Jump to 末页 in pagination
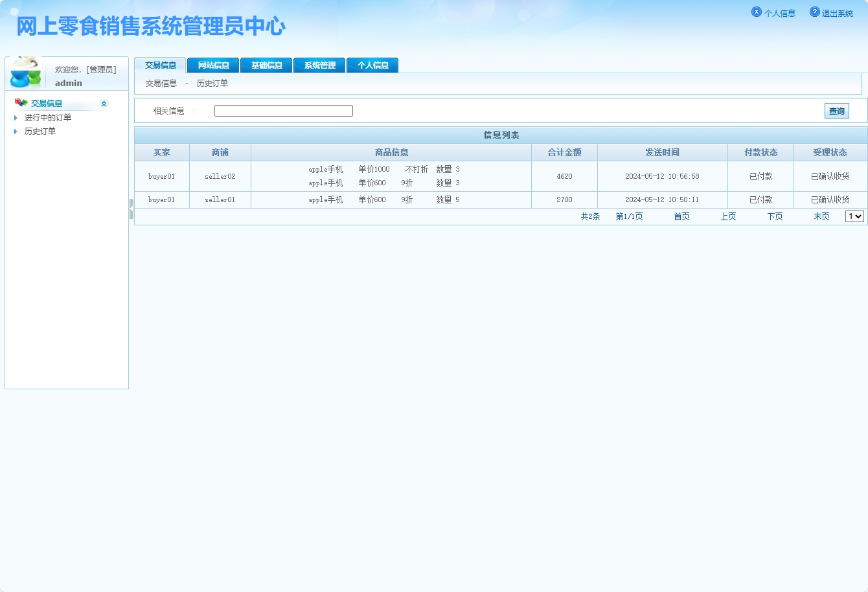 pyautogui.click(x=821, y=216)
